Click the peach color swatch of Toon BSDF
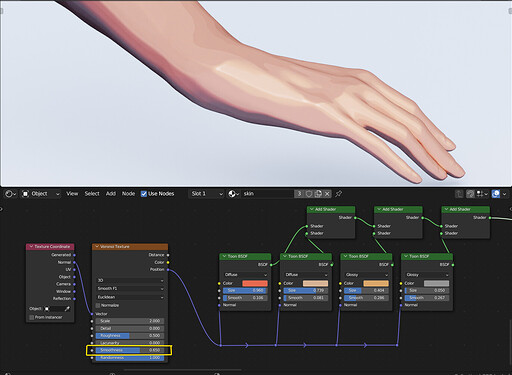Screen dimensions: 512x375 click(315, 283)
